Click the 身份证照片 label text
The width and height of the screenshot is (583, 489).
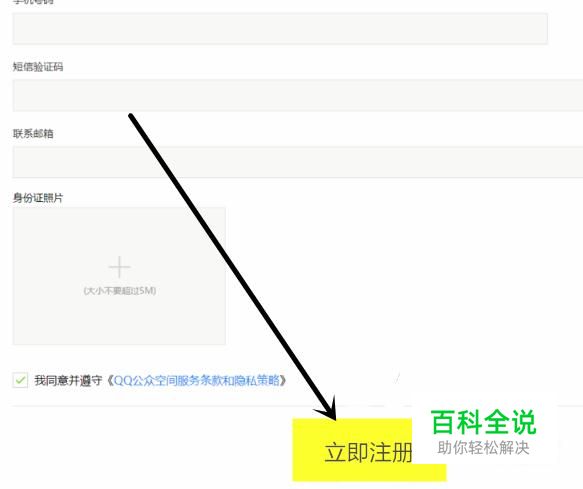[x=38, y=197]
